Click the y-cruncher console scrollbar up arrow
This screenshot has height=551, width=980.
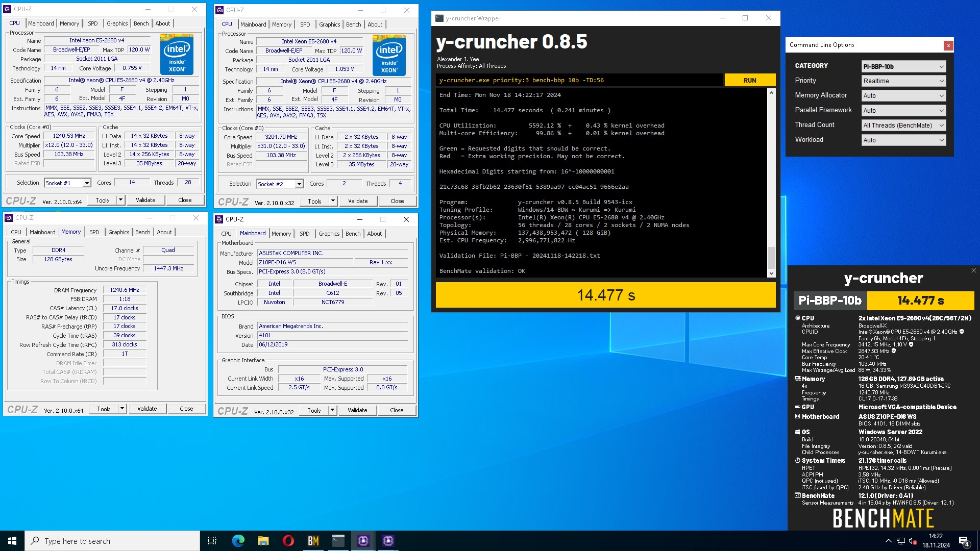771,93
